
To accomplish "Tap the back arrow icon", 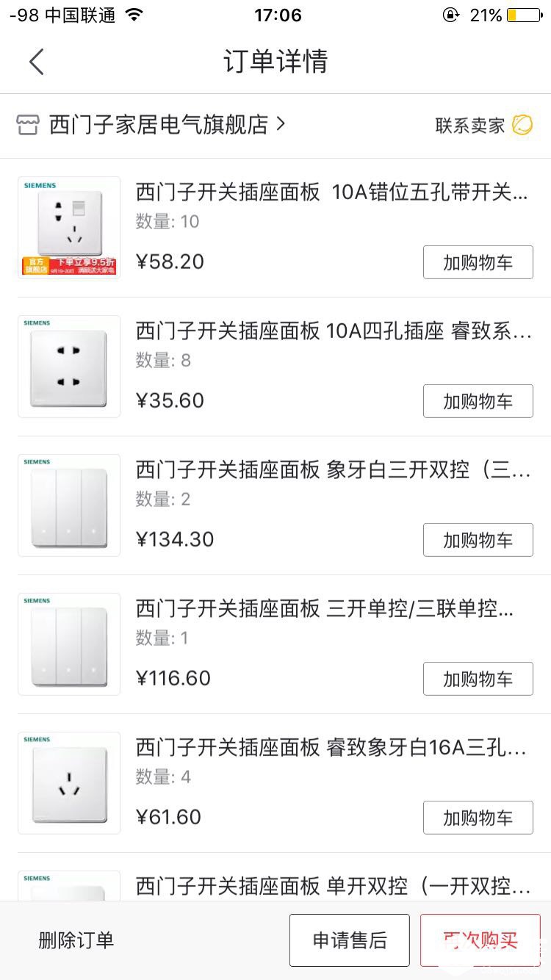I will point(36,62).
